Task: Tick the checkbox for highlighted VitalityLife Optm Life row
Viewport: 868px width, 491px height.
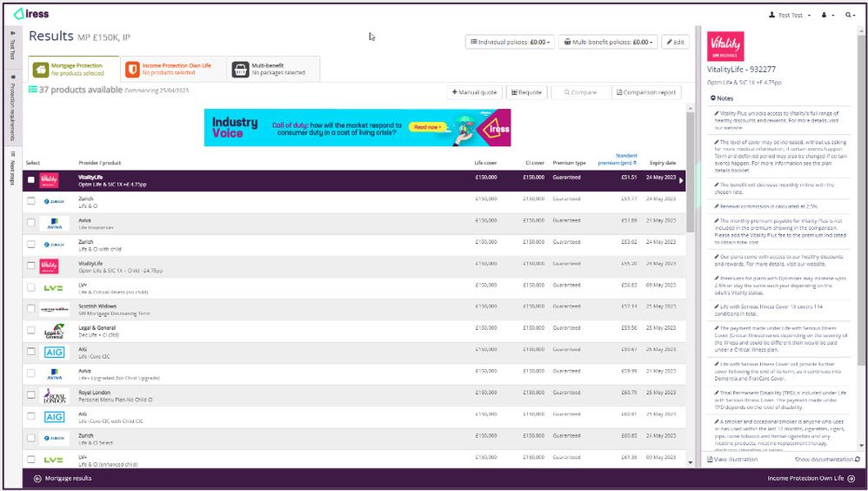Action: [x=31, y=179]
